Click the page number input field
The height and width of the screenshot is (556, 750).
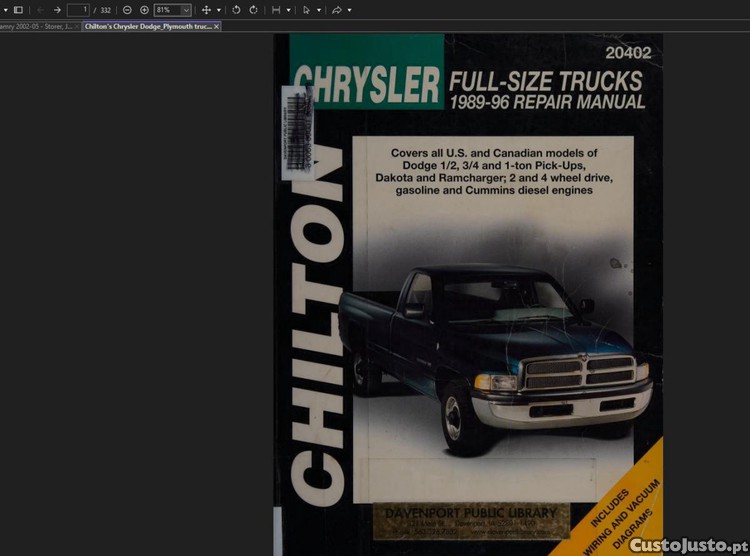tap(79, 9)
